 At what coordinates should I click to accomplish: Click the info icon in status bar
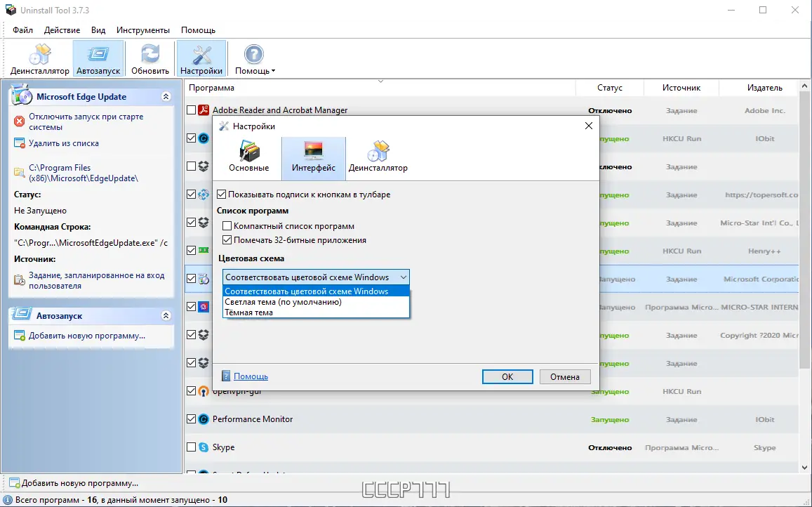[x=8, y=500]
